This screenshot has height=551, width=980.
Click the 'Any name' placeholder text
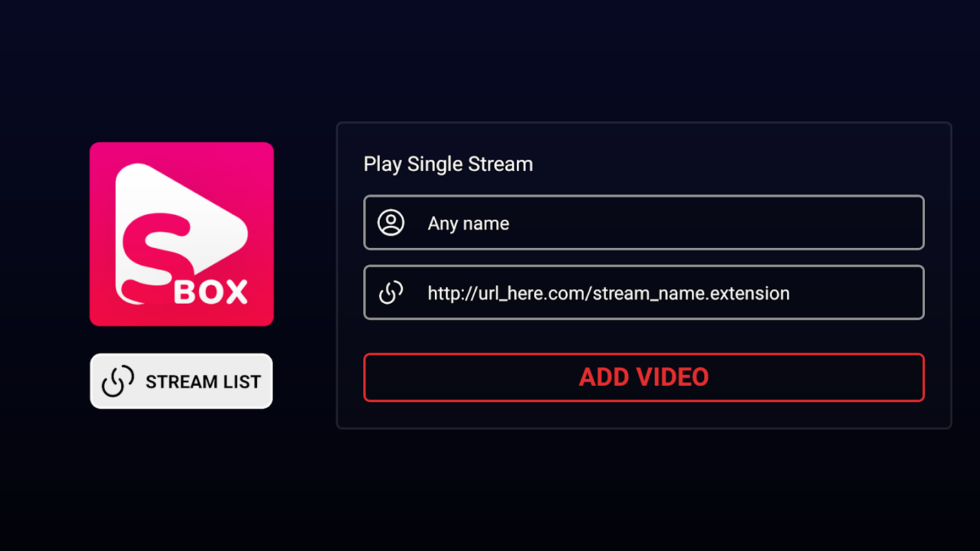[469, 223]
